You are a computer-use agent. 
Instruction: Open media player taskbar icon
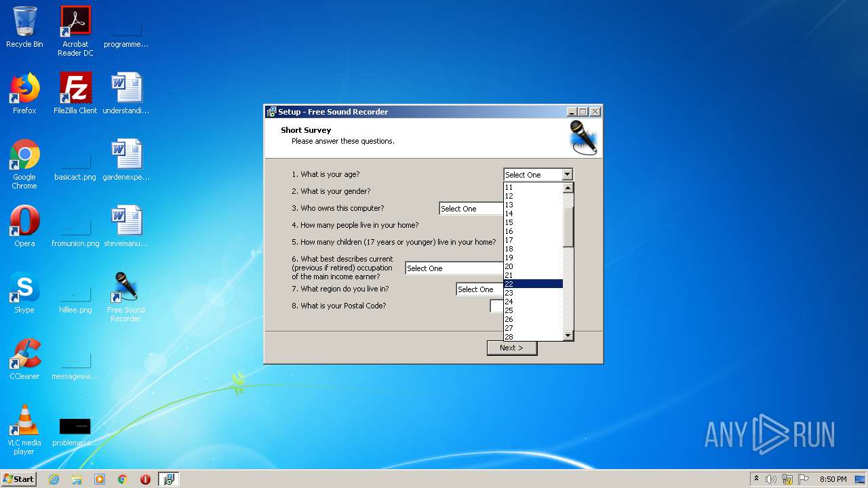[100, 479]
